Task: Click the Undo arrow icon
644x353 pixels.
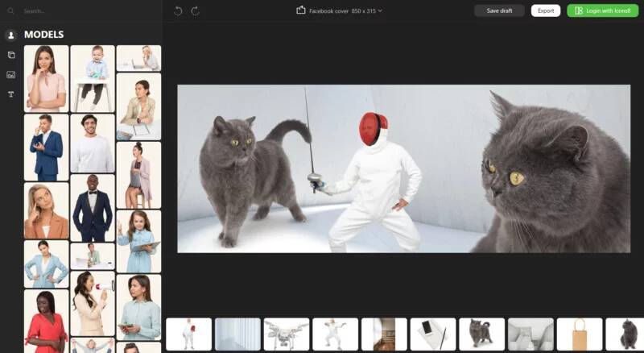Action: coord(178,10)
